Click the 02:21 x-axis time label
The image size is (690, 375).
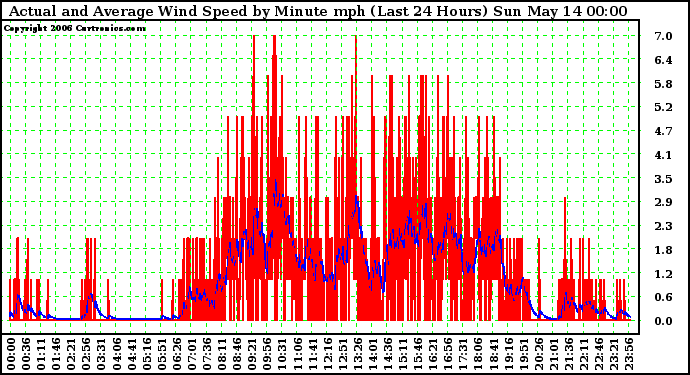click(71, 354)
